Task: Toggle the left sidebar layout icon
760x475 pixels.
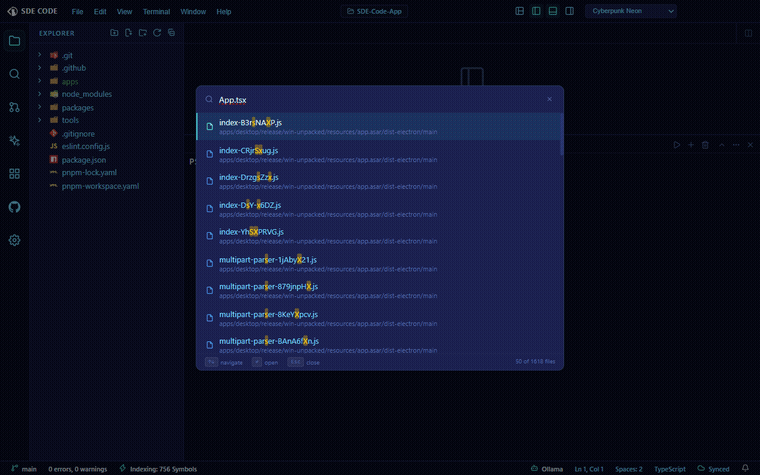Action: tap(536, 11)
